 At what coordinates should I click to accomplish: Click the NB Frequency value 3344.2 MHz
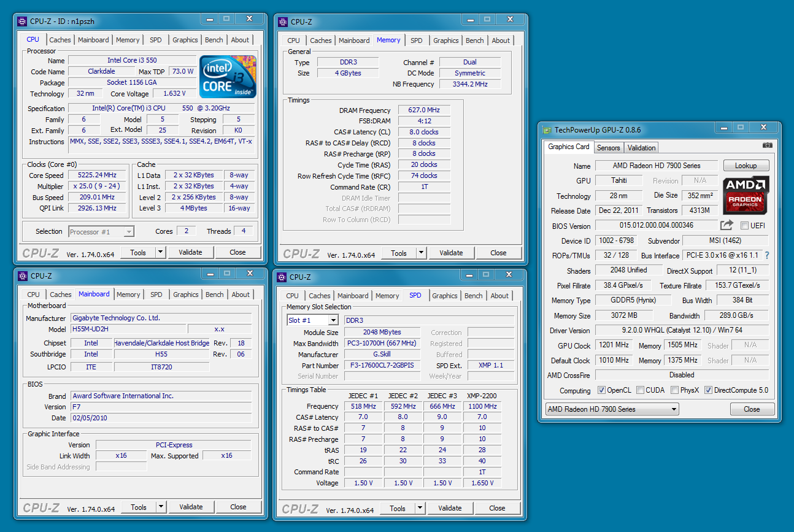470,84
